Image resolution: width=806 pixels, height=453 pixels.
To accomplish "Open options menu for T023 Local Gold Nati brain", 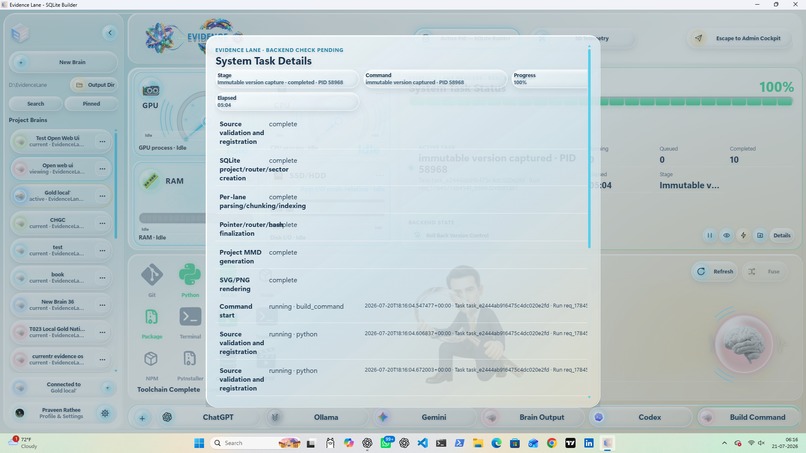I will coord(102,332).
